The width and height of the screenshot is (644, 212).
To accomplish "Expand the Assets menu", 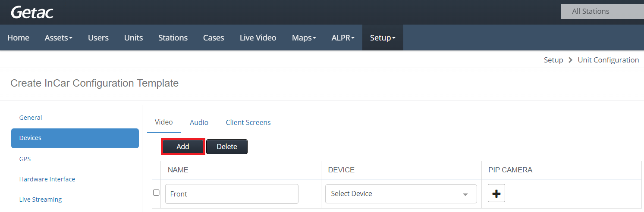I will [x=59, y=37].
